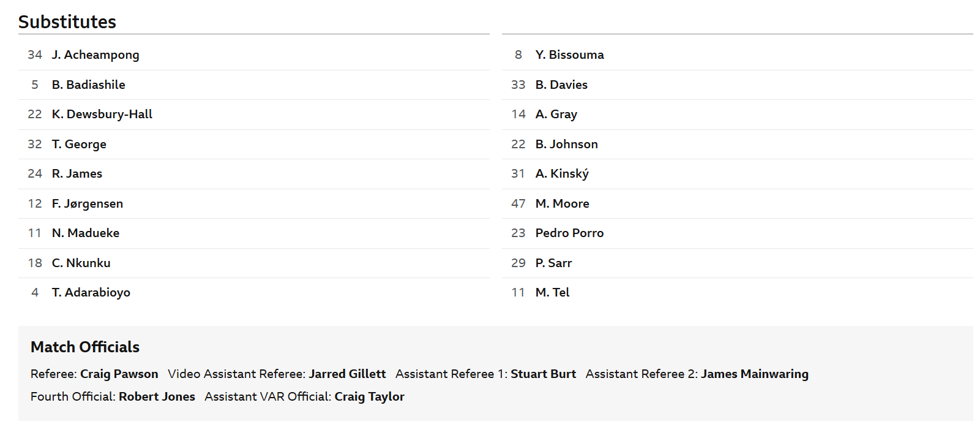This screenshot has height=427, width=980.
Task: Select B. Badiashile from the substitutes list
Action: [x=89, y=85]
